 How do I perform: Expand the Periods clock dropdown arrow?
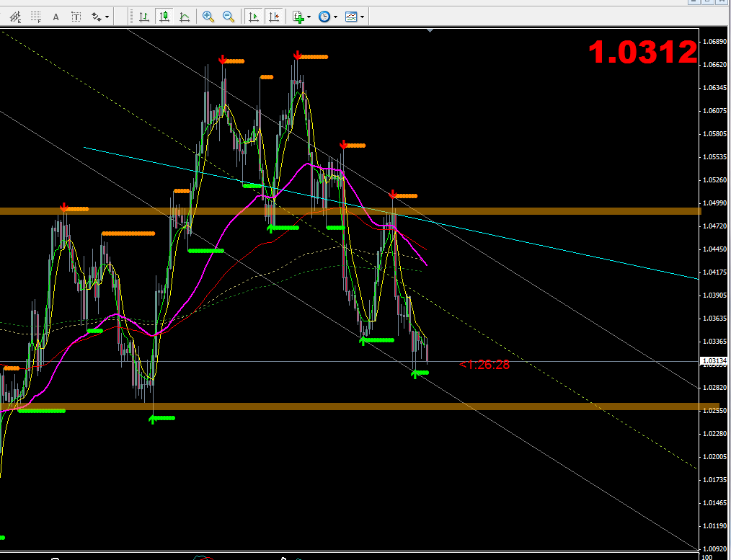(336, 17)
